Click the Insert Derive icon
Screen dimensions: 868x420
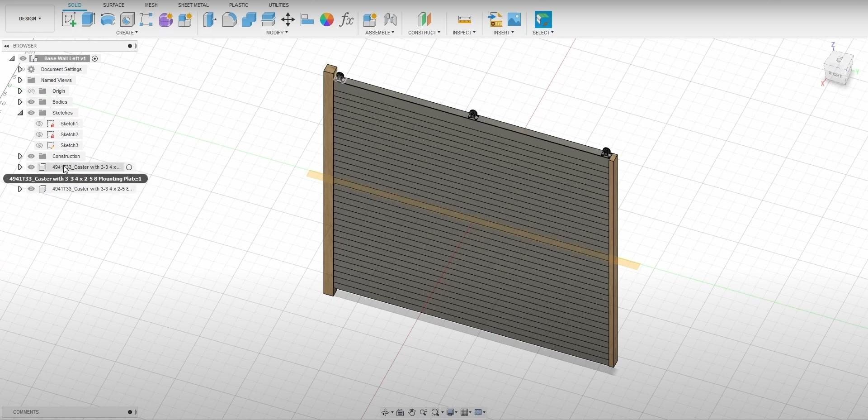coord(495,19)
